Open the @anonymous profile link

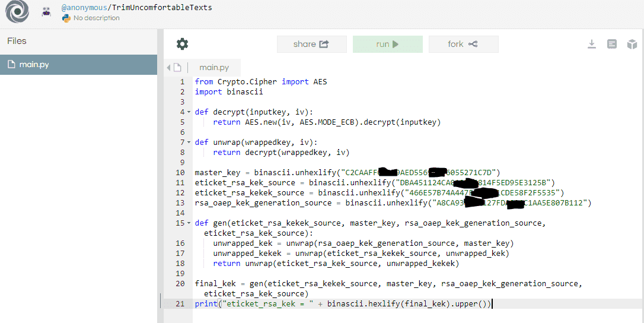pos(83,7)
